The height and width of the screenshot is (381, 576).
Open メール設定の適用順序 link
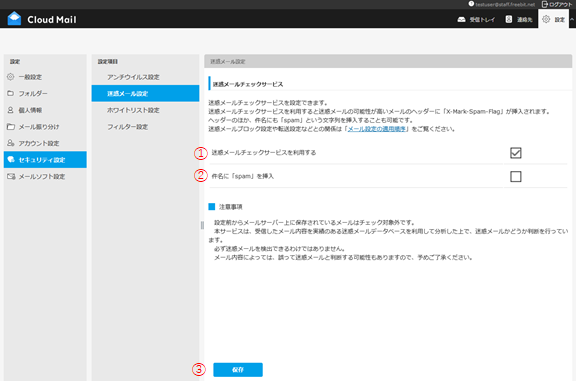click(377, 129)
